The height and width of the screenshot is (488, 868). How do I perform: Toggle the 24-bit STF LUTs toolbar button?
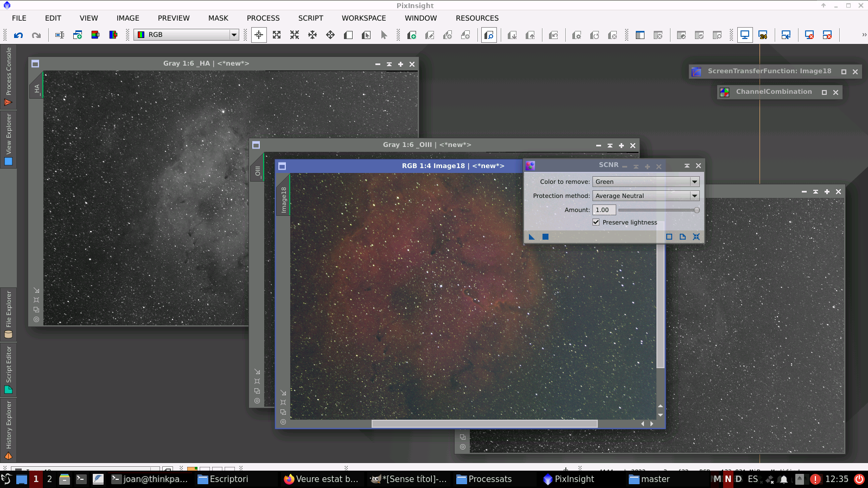point(763,35)
